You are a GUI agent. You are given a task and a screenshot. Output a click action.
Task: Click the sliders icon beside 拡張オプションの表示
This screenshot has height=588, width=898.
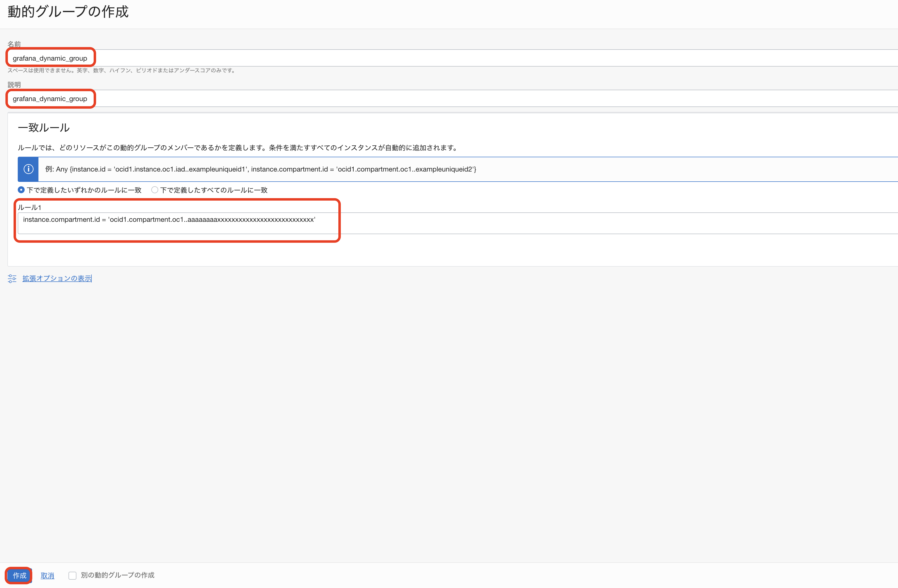12,278
